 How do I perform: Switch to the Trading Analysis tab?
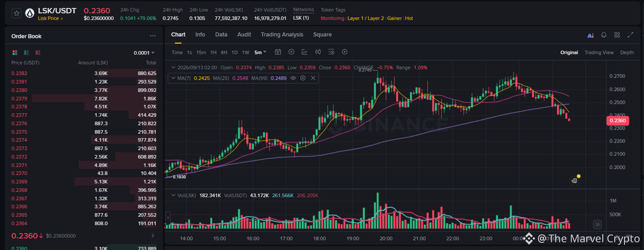click(x=282, y=35)
